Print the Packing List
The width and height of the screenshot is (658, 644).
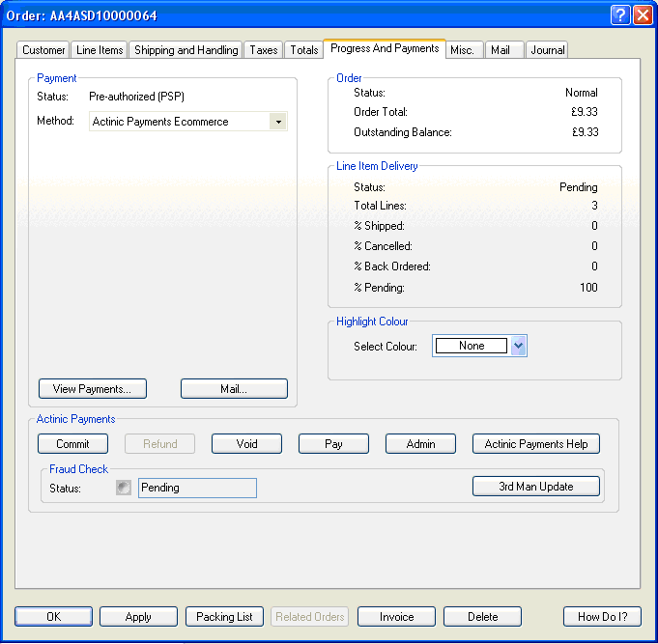coord(224,617)
